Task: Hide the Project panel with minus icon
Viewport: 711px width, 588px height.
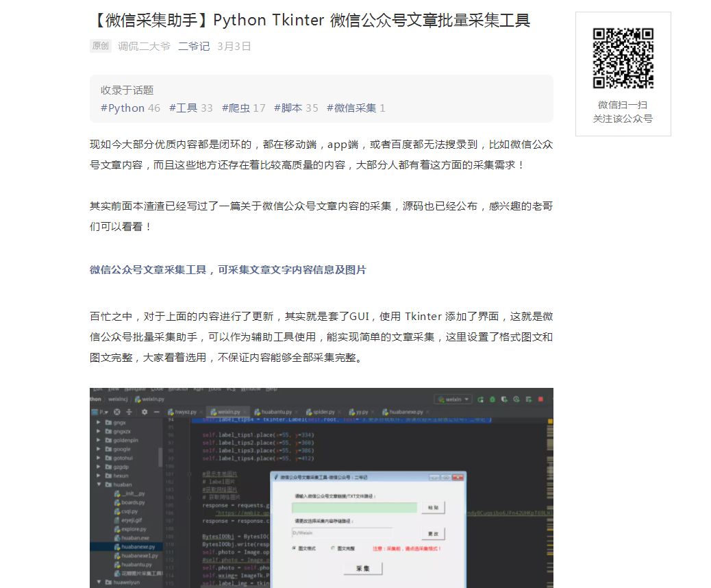Action: pyautogui.click(x=156, y=412)
